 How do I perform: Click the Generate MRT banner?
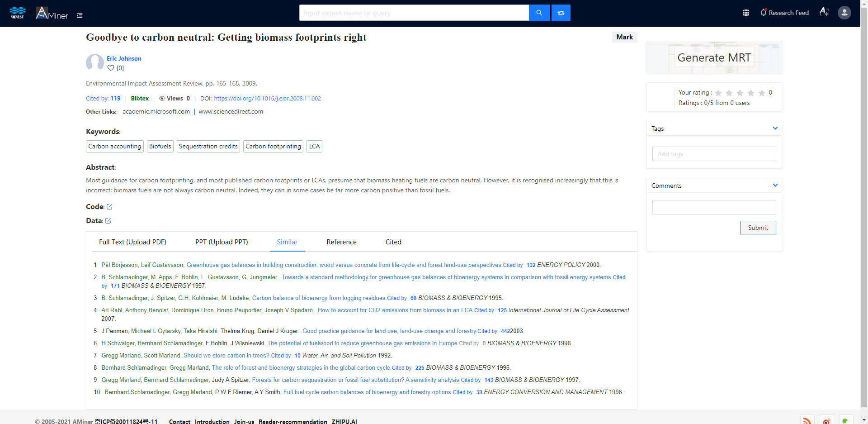714,57
